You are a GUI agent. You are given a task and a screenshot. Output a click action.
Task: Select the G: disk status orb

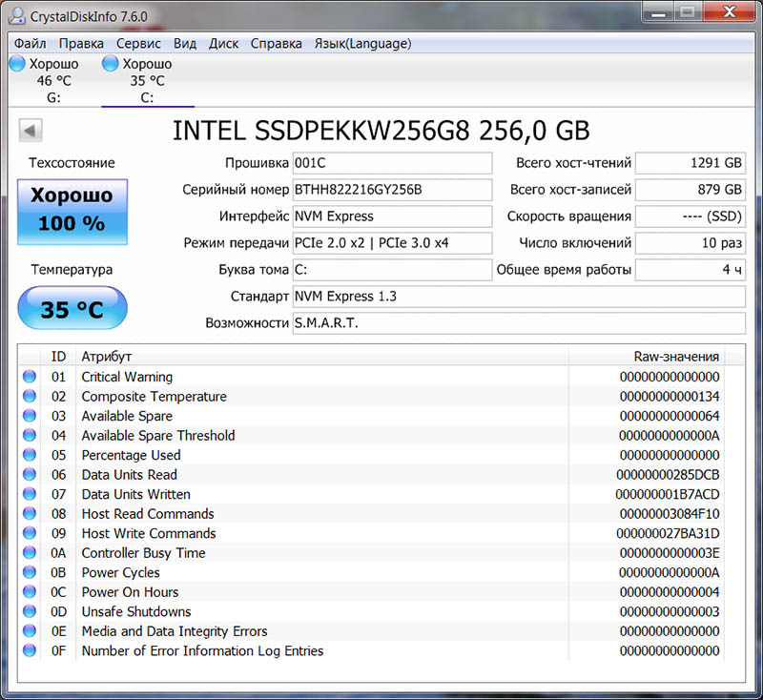pyautogui.click(x=17, y=64)
